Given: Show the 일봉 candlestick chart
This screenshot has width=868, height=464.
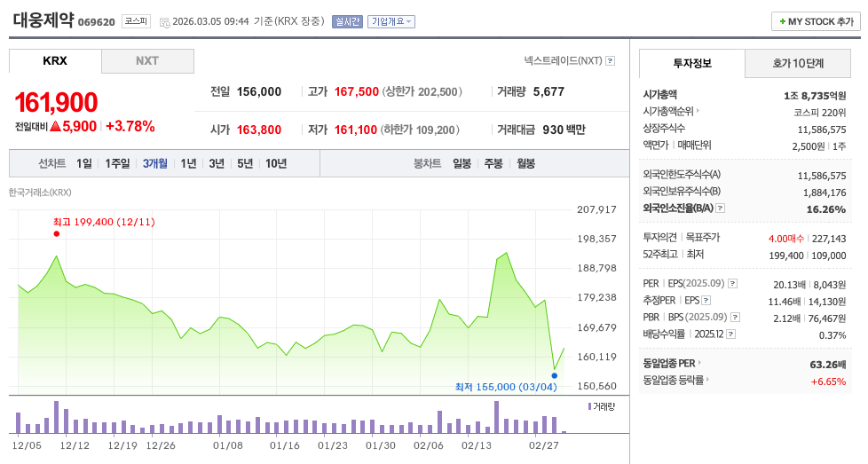Looking at the screenshot, I should click(x=462, y=164).
